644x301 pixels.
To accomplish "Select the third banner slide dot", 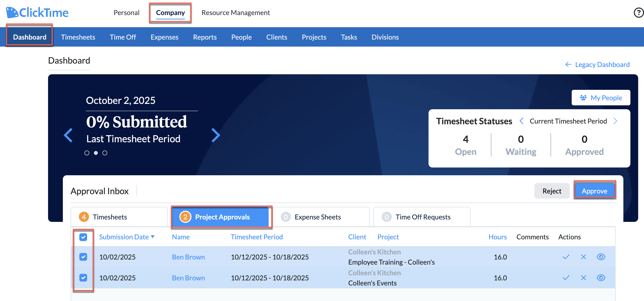I will click(105, 153).
